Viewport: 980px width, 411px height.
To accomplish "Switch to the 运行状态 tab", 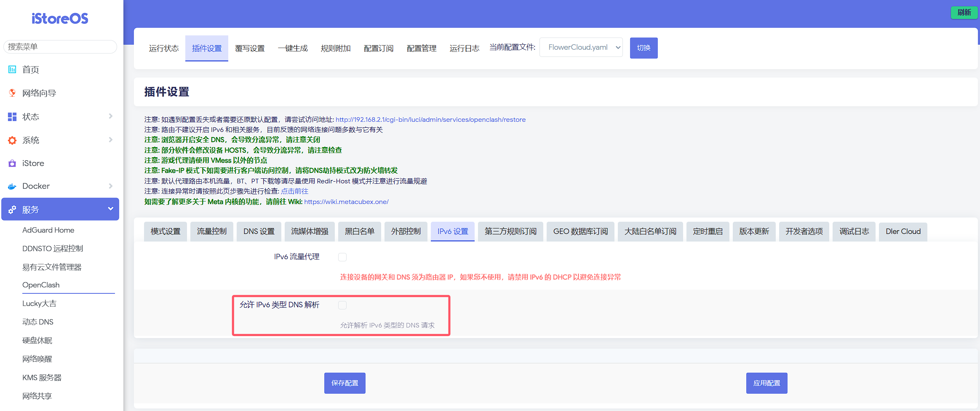I will [x=164, y=48].
